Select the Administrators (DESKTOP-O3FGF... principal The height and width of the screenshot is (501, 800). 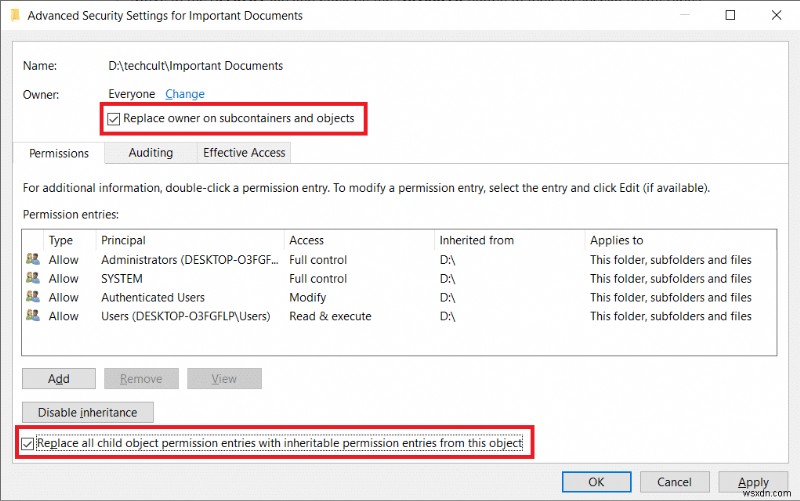[190, 260]
